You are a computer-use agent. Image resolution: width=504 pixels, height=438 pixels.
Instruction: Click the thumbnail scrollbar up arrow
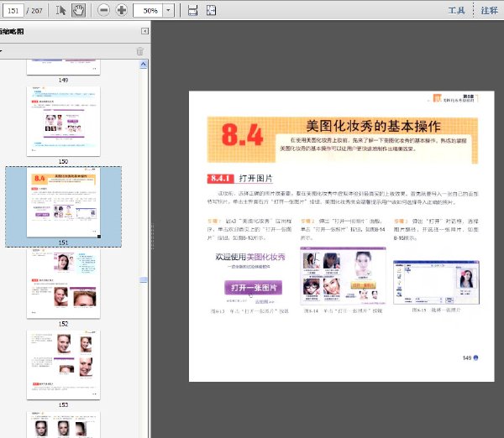[x=144, y=65]
